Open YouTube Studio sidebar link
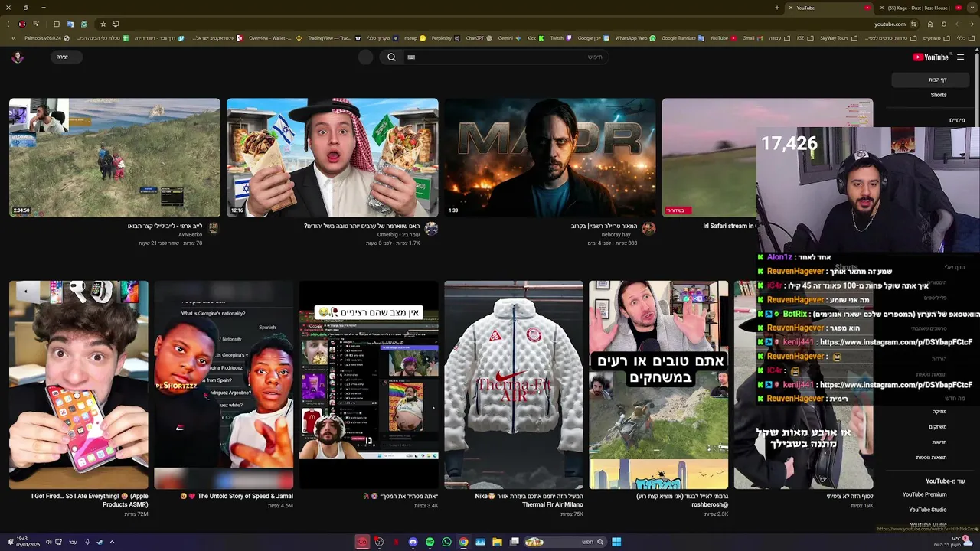This screenshot has height=551, width=980. coord(928,510)
